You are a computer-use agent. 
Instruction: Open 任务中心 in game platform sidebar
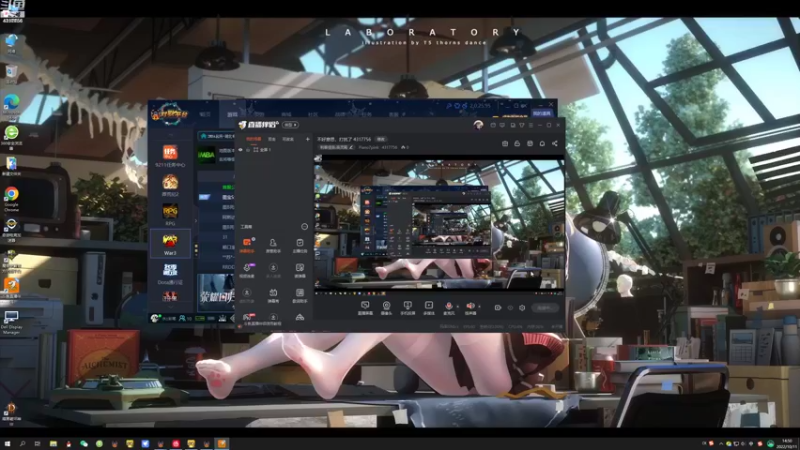pyautogui.click(x=170, y=156)
